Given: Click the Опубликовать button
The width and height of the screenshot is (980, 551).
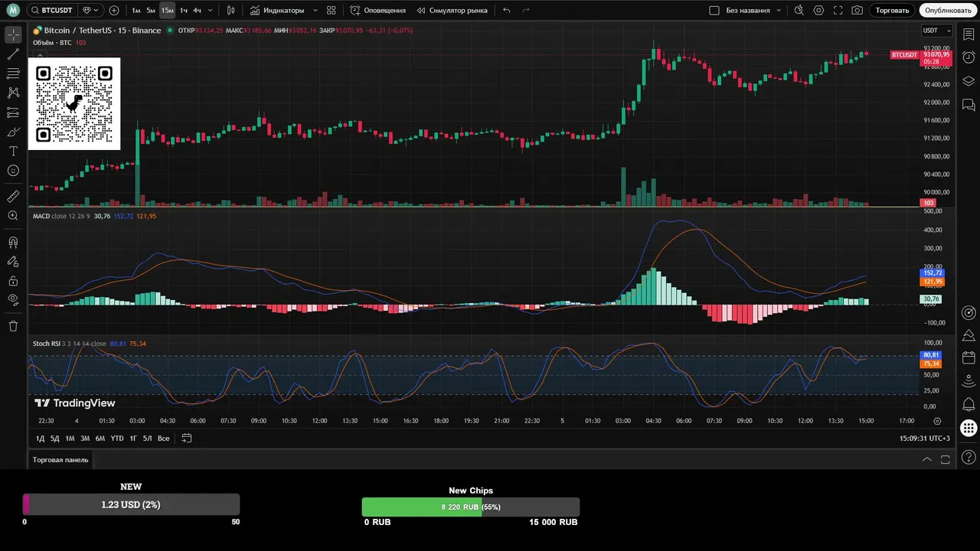Looking at the screenshot, I should (948, 11).
